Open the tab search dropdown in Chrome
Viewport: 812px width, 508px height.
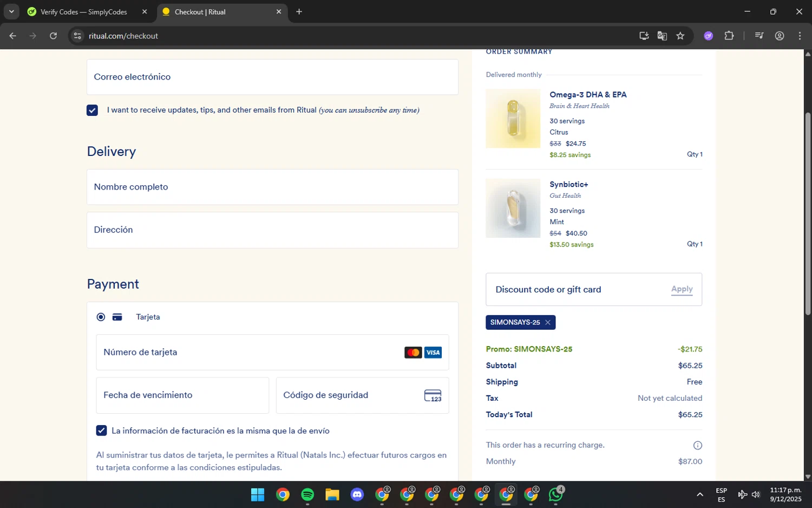pos(11,11)
